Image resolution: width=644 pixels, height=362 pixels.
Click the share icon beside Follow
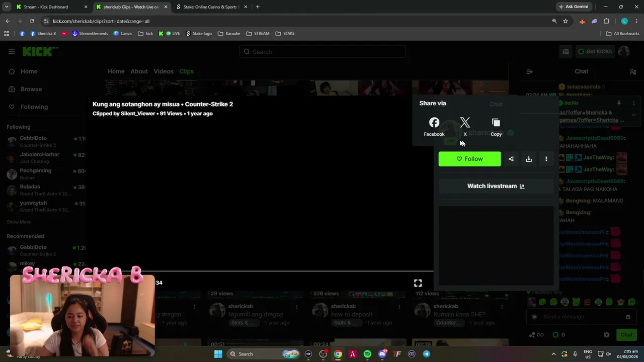511,159
